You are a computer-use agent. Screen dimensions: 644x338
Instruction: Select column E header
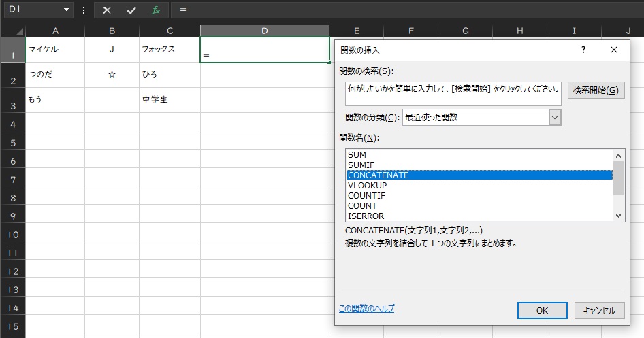click(x=357, y=31)
